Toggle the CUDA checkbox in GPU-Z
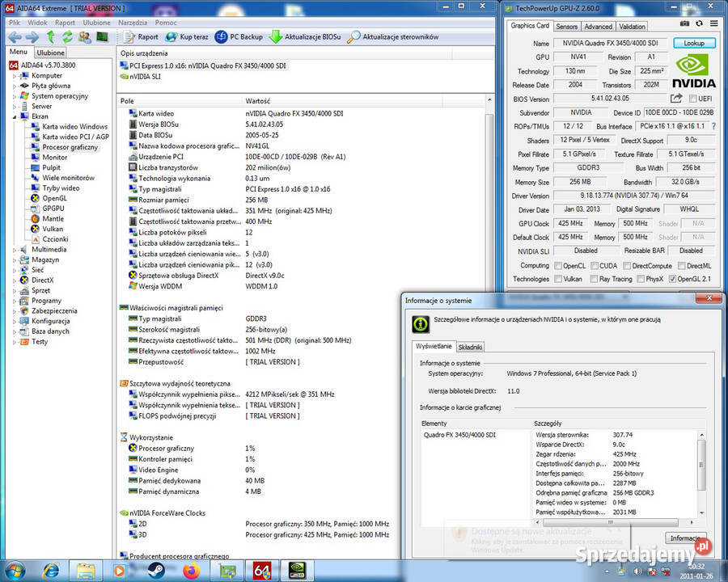 coord(595,265)
